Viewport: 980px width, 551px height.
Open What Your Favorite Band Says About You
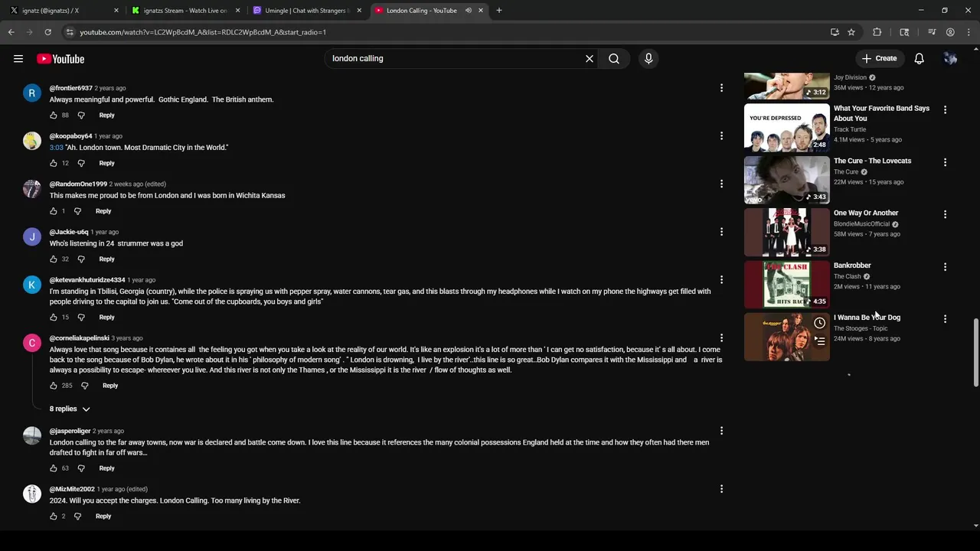[x=881, y=113]
